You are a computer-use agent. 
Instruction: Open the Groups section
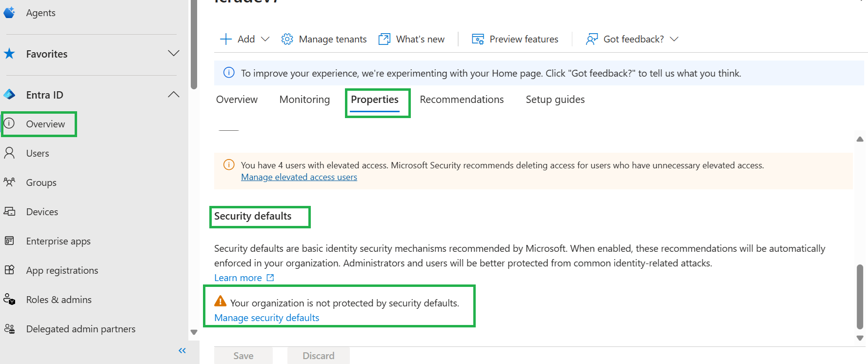tap(41, 182)
